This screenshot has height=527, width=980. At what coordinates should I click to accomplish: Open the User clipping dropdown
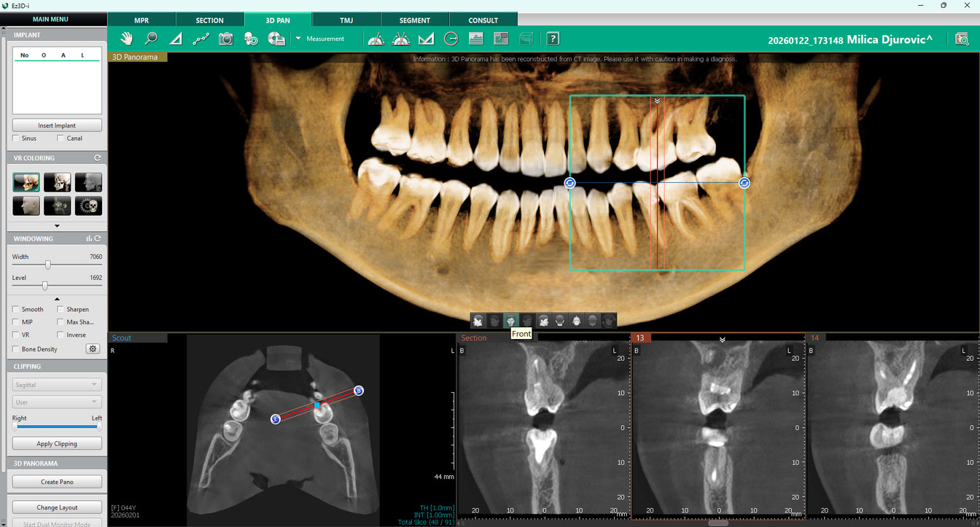(x=57, y=402)
